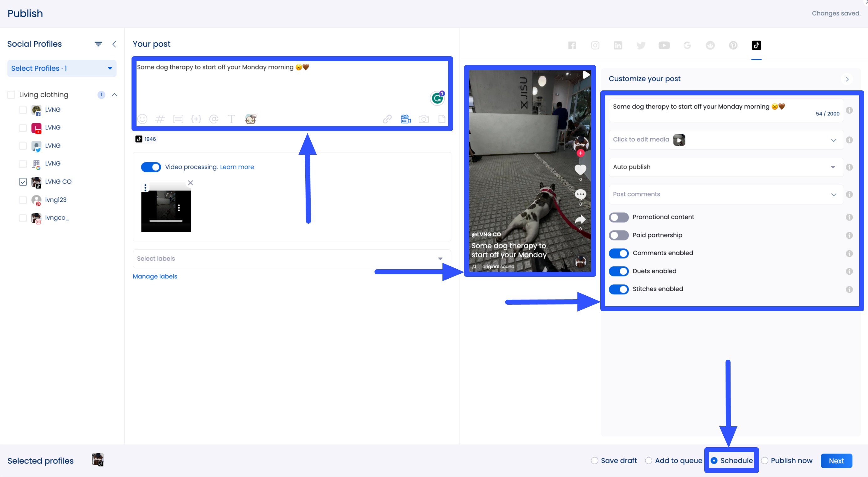Click the add video icon
868x477 pixels.
(406, 119)
